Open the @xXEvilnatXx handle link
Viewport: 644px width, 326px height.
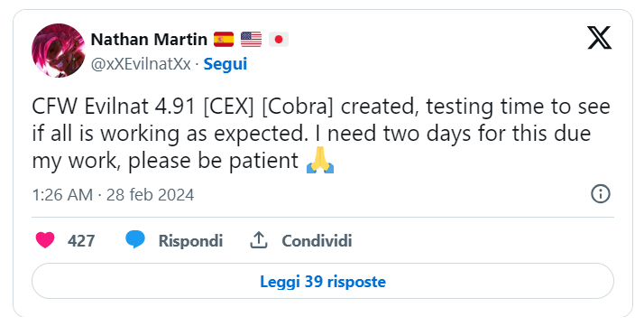tap(141, 64)
